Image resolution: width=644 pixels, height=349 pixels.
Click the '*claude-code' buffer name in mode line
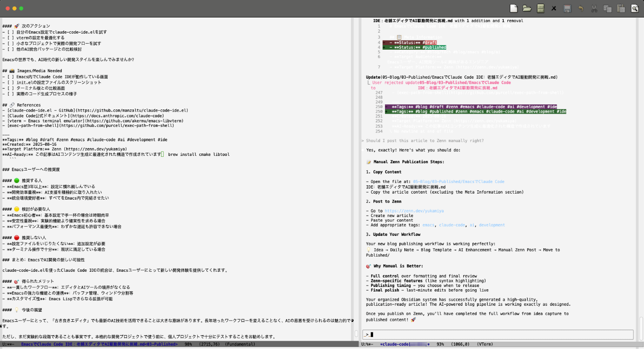tap(405, 344)
